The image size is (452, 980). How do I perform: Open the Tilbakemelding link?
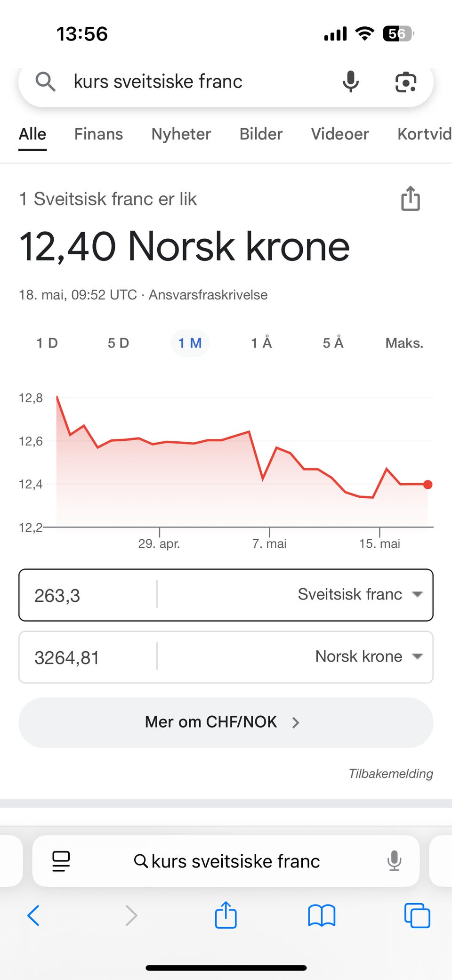tap(390, 773)
